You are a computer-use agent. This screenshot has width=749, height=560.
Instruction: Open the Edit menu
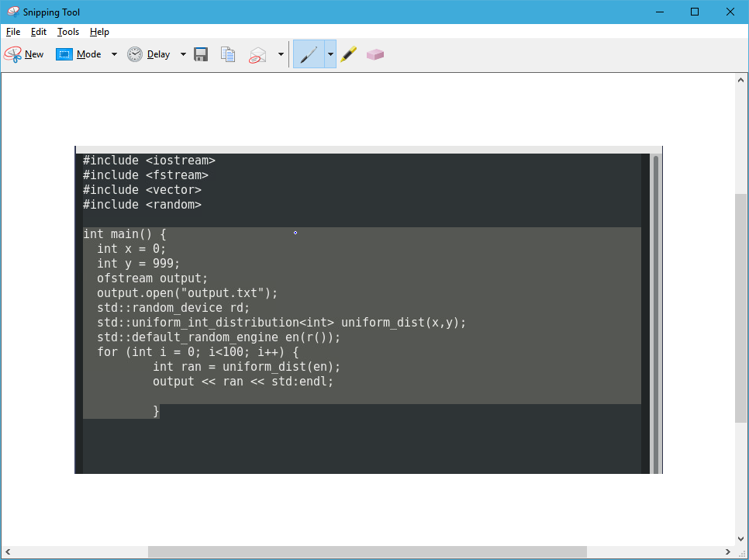39,32
